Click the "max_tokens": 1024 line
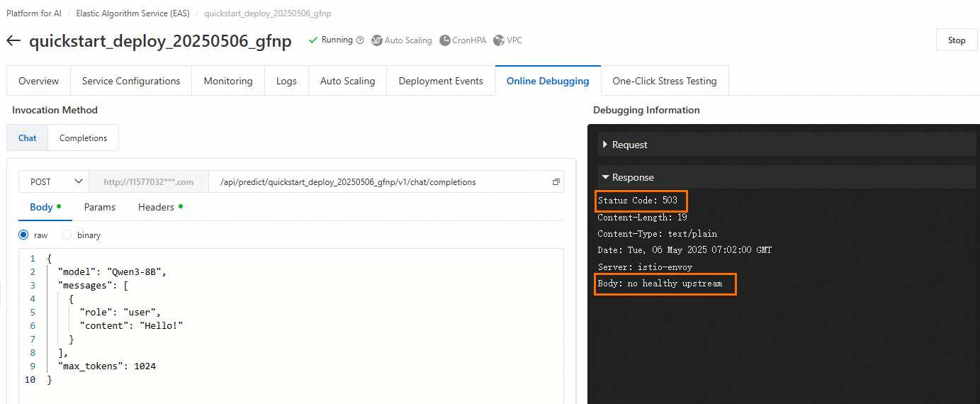This screenshot has width=980, height=404. 106,366
